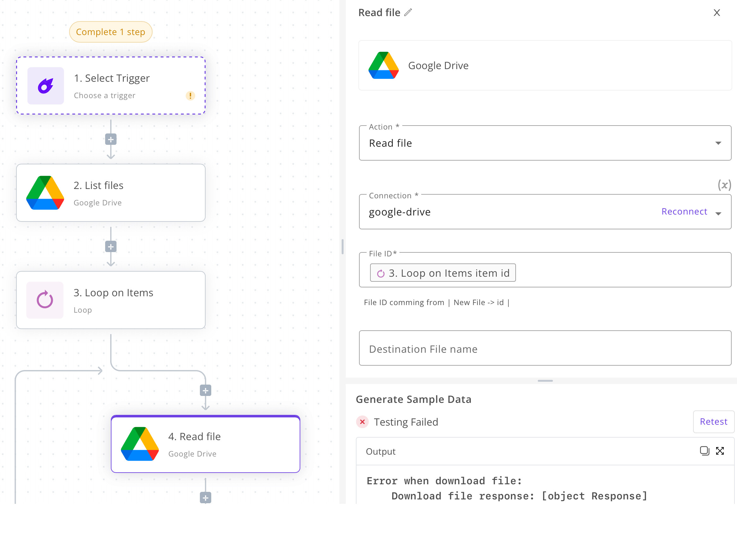Click the 'Error when download file:' text
The width and height of the screenshot is (737, 560).
444,481
